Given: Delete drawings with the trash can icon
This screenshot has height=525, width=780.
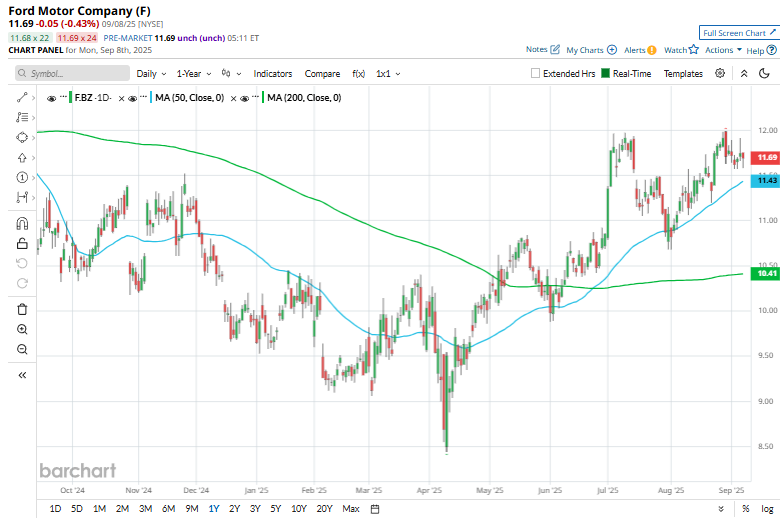Looking at the screenshot, I should (22, 309).
